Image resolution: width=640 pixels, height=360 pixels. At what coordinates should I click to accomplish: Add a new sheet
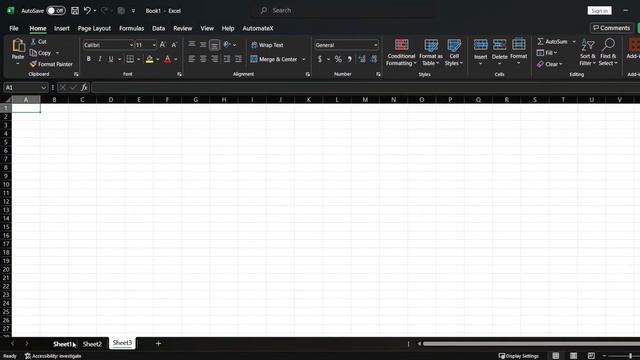click(x=158, y=344)
